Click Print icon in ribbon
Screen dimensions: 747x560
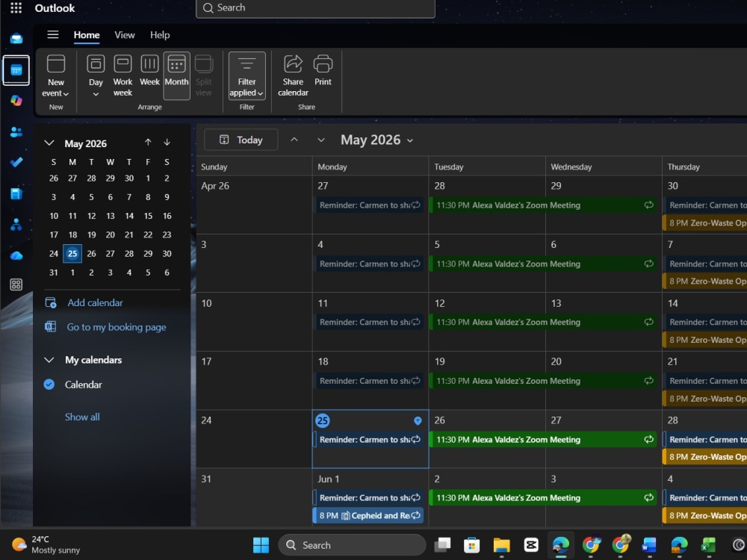[323, 72]
